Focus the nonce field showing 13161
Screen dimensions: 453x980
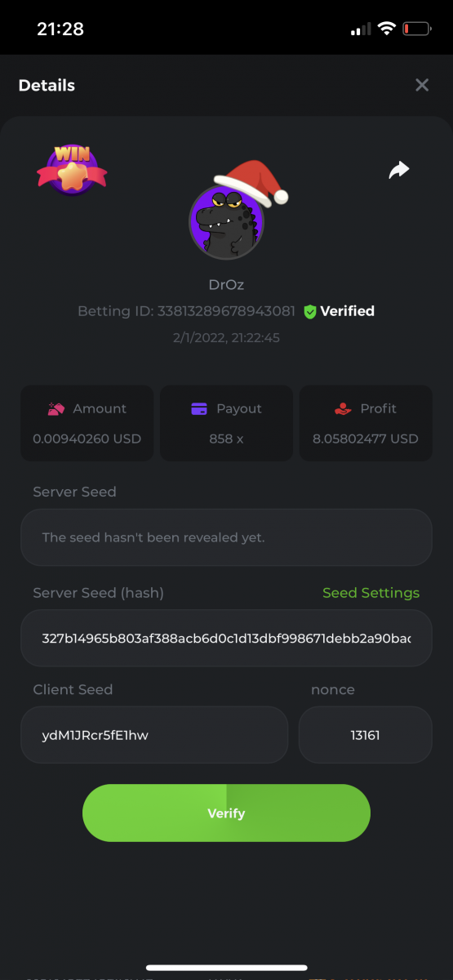pyautogui.click(x=365, y=735)
